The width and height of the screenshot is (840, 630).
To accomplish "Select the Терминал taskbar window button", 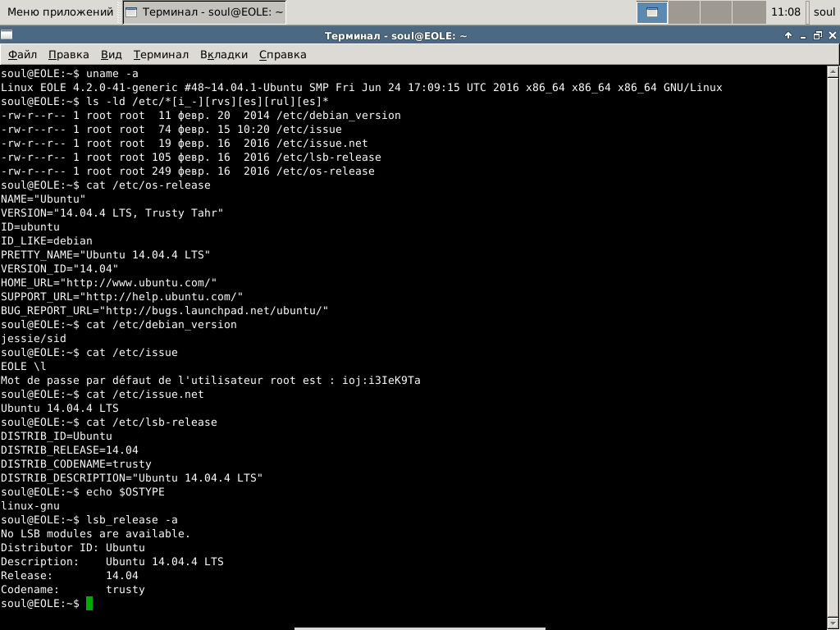I will pyautogui.click(x=204, y=11).
